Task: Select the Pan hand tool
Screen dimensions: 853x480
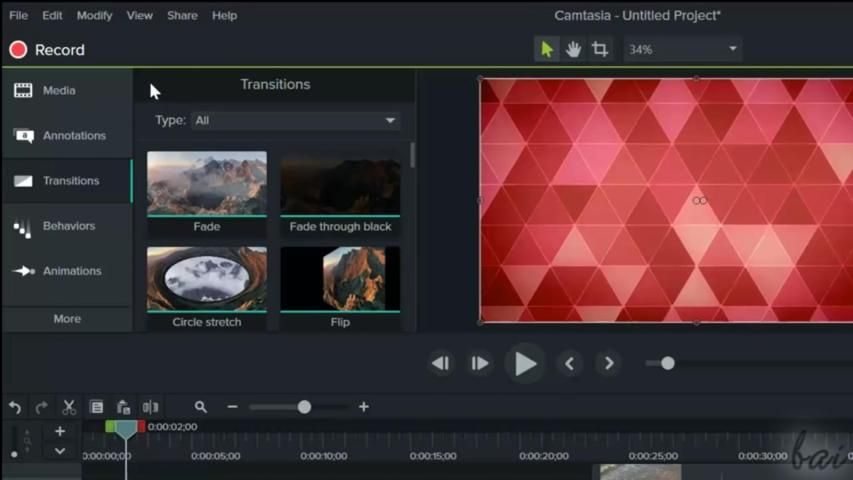Action: pyautogui.click(x=573, y=49)
